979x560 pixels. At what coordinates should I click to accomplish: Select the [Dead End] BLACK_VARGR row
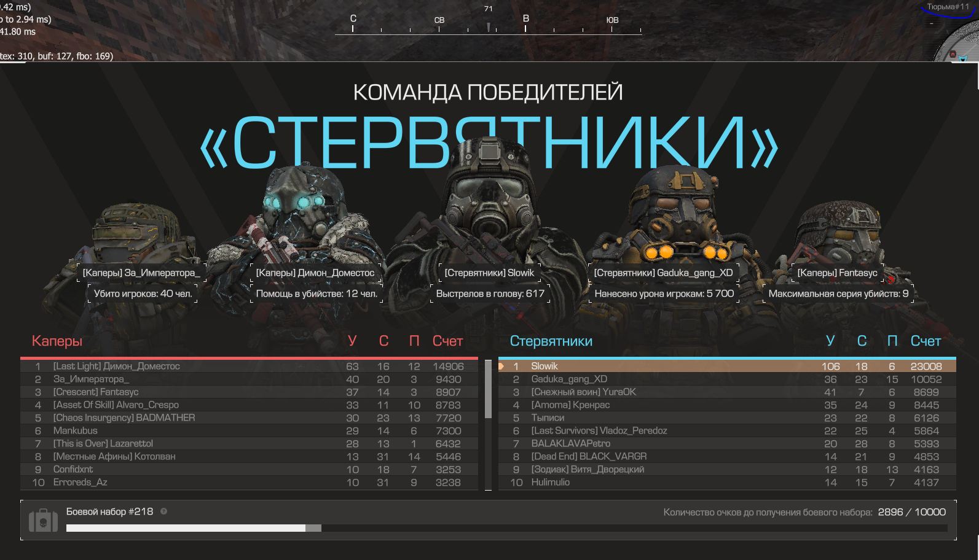click(x=727, y=457)
